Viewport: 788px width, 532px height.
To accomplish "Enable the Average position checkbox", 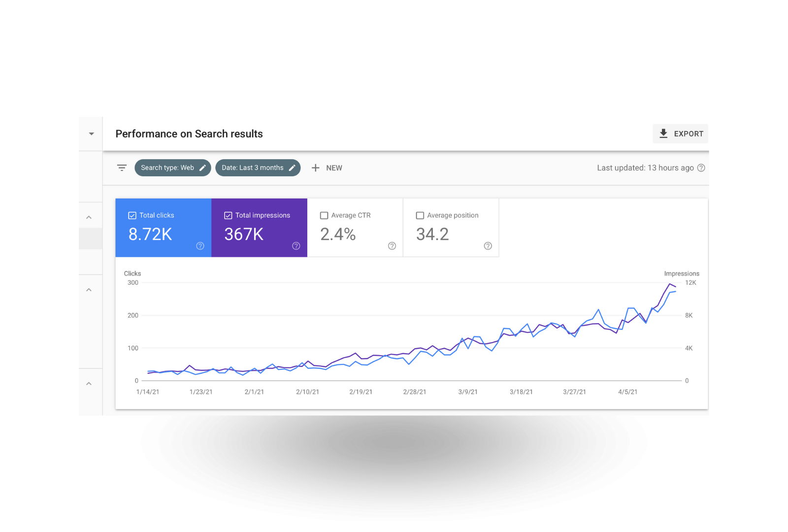I will 420,215.
